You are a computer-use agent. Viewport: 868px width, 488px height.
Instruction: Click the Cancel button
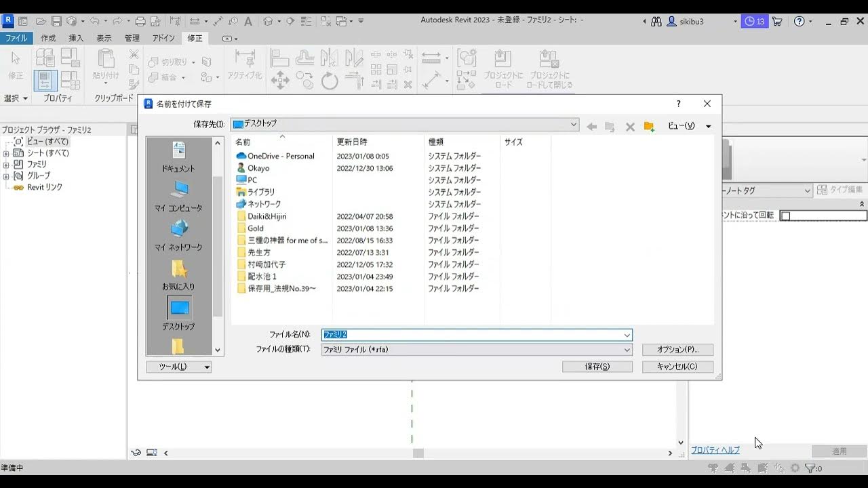[677, 367]
